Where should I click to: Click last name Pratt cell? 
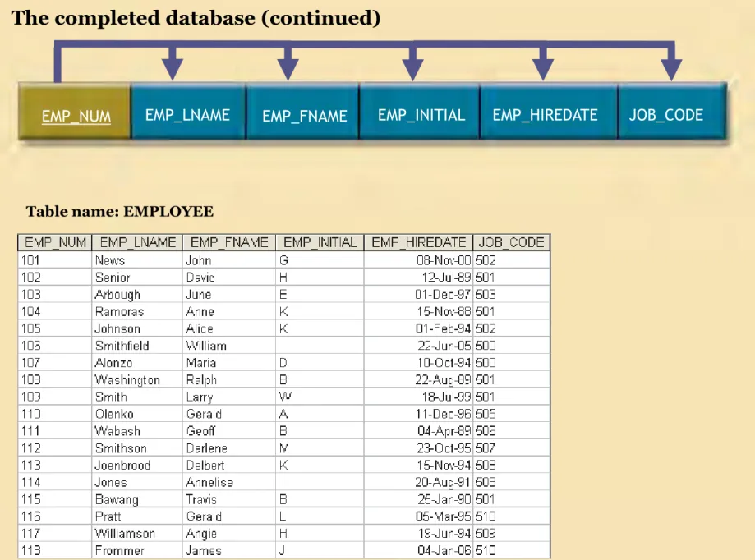[137, 516]
